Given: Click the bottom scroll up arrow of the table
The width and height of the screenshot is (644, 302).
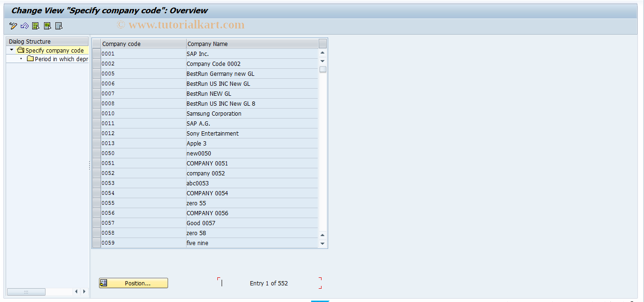Looking at the screenshot, I should [322, 235].
